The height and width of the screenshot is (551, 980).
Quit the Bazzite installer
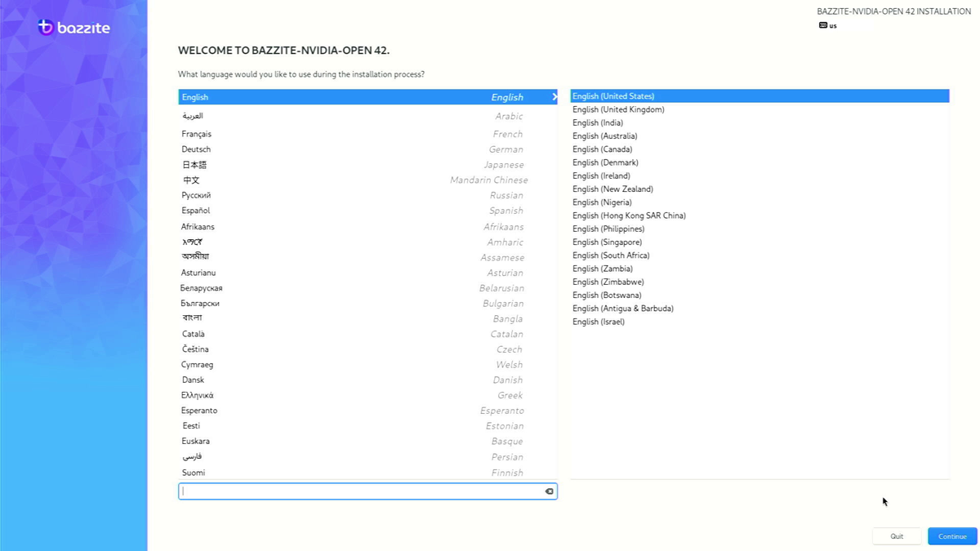(x=897, y=536)
